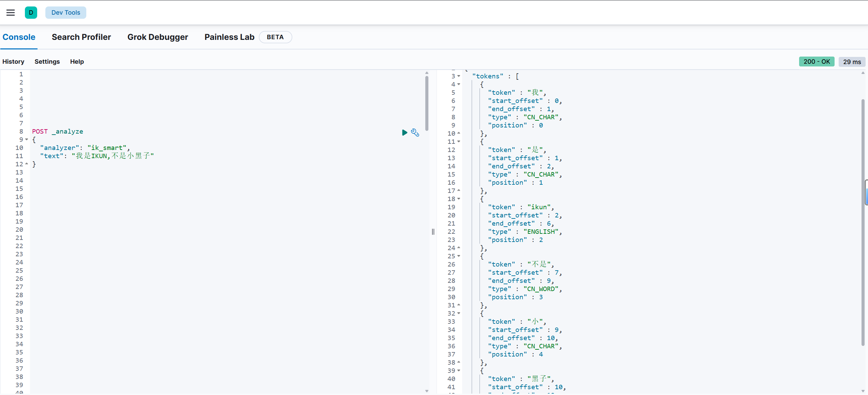Open the wrench request options menu
The height and width of the screenshot is (395, 868).
415,132
